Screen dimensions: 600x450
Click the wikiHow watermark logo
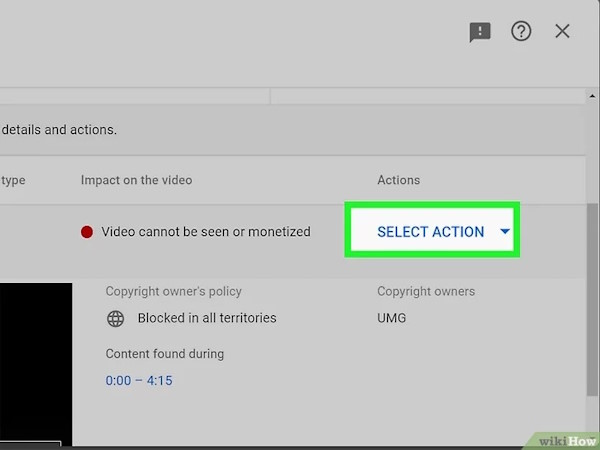pos(565,440)
